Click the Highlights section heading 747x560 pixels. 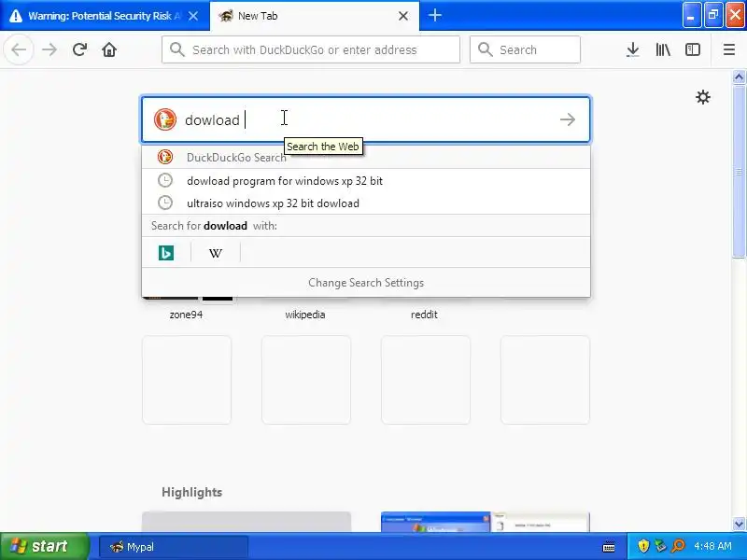192,492
